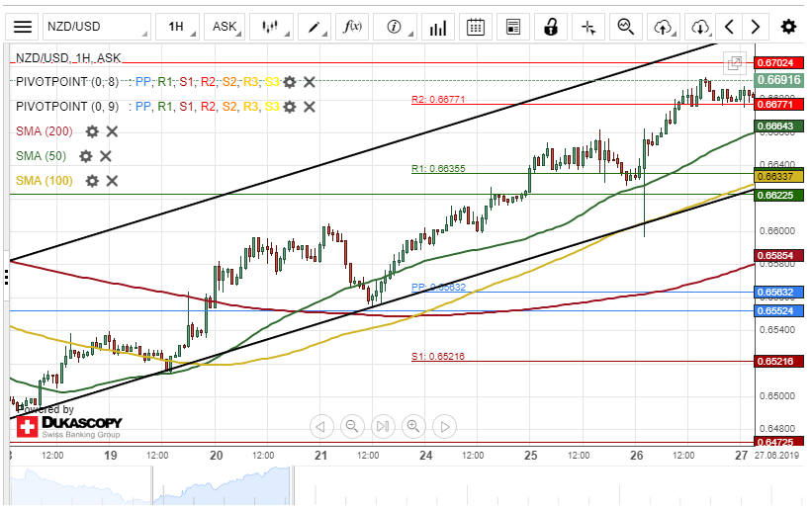This screenshot has width=812, height=510.
Task: Click the left arrow toolbar button
Action: (x=729, y=27)
